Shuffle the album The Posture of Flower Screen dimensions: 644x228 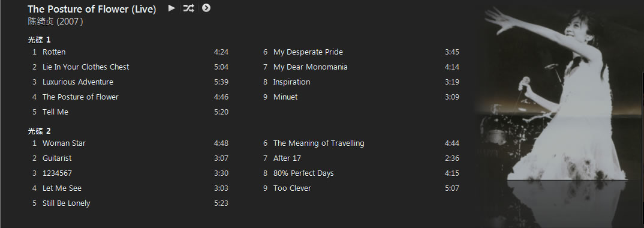click(188, 8)
